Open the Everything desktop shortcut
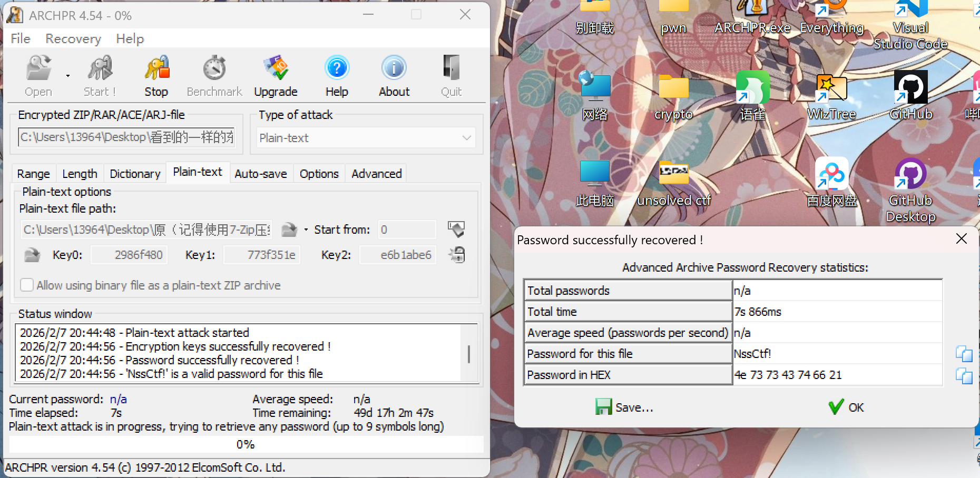980x478 pixels. (x=832, y=16)
